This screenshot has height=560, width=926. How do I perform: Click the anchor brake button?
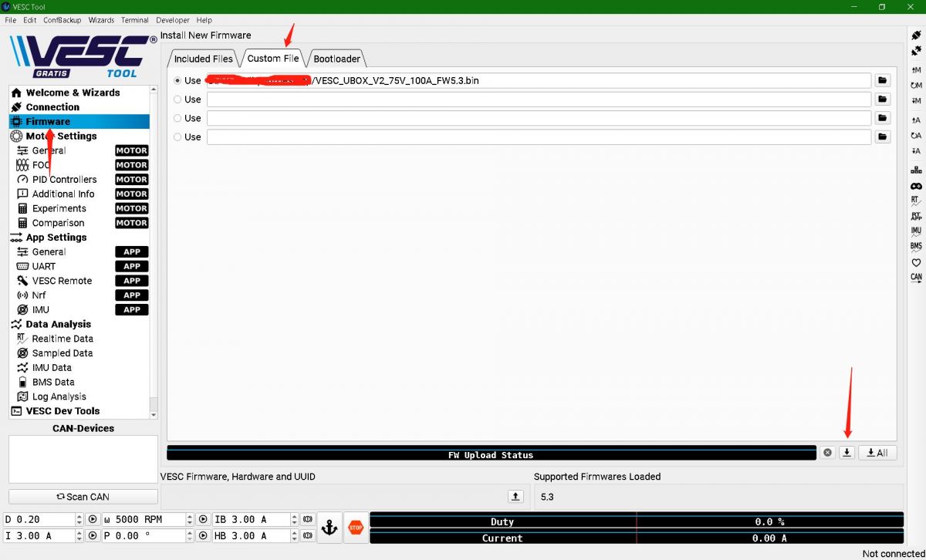(330, 528)
